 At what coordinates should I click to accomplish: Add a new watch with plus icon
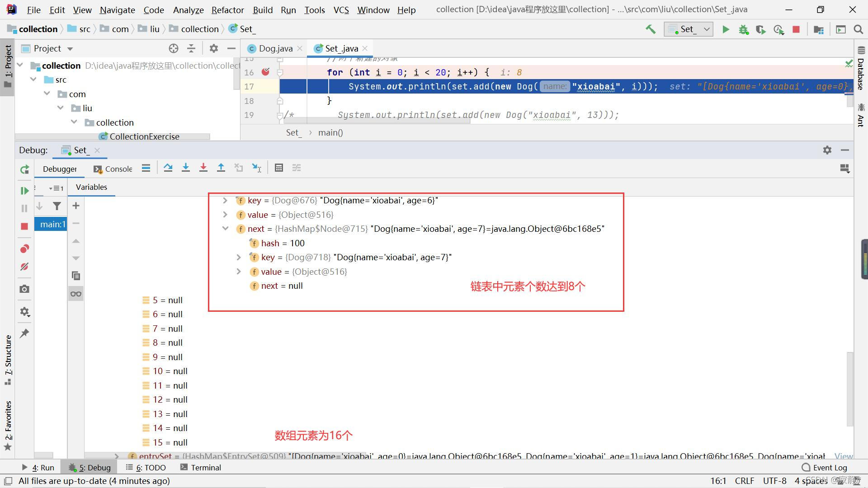coord(76,206)
